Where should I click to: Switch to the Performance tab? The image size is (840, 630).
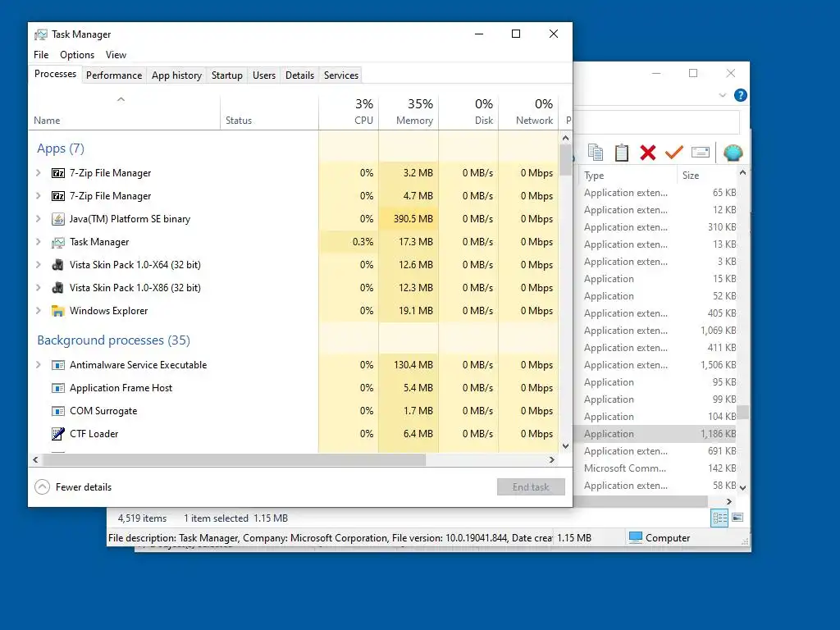tap(114, 75)
